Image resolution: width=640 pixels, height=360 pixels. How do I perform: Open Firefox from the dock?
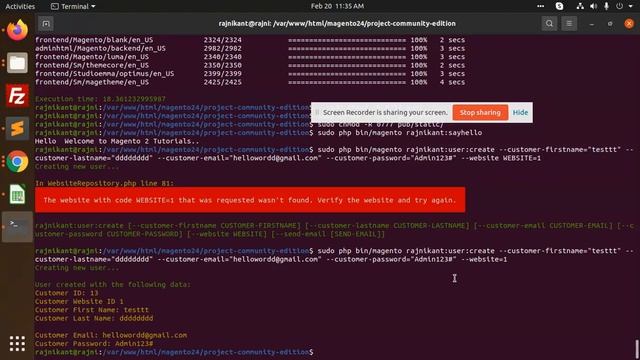[x=17, y=30]
